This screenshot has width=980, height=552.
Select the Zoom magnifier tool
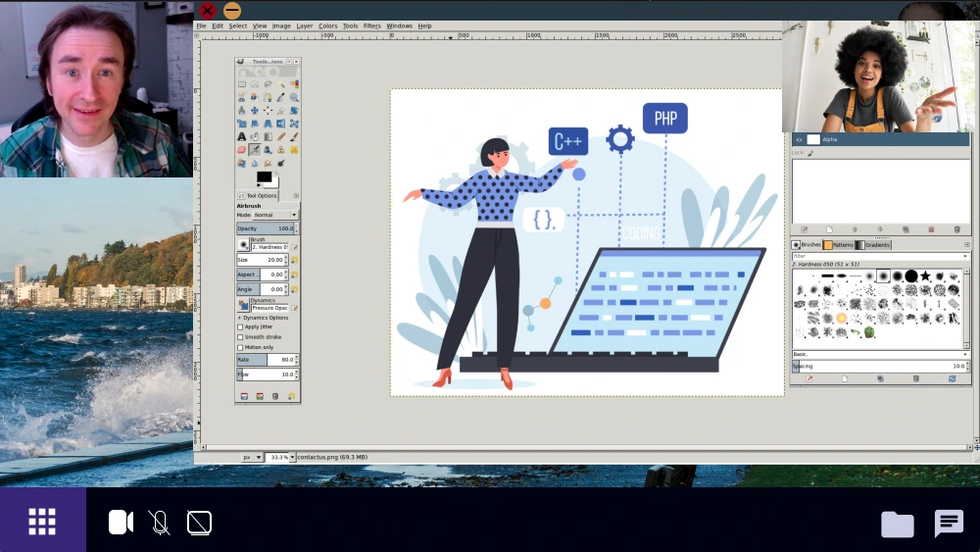(294, 97)
